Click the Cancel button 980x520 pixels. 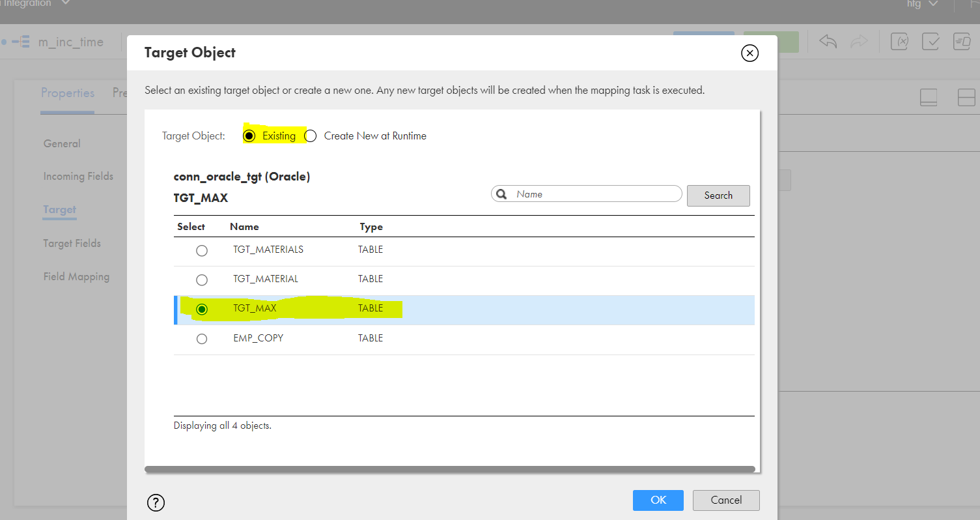click(726, 500)
